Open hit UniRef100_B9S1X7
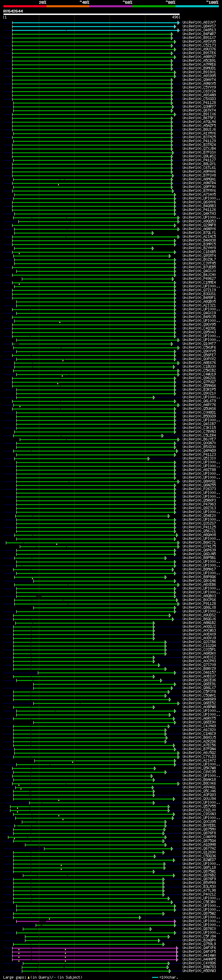The height and width of the screenshot is (980, 222). point(199,38)
